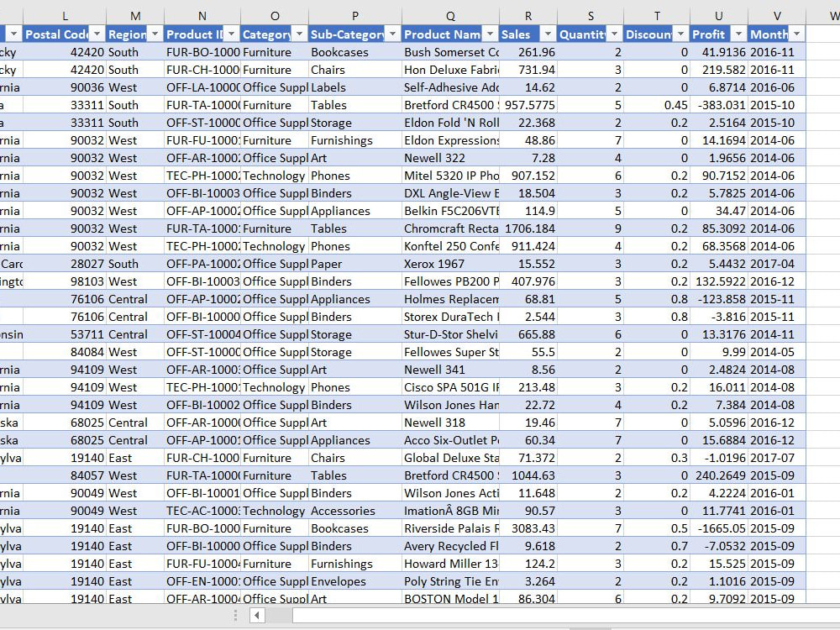Select product cell Howard Miller
Screen dimensions: 840x630
click(x=450, y=564)
